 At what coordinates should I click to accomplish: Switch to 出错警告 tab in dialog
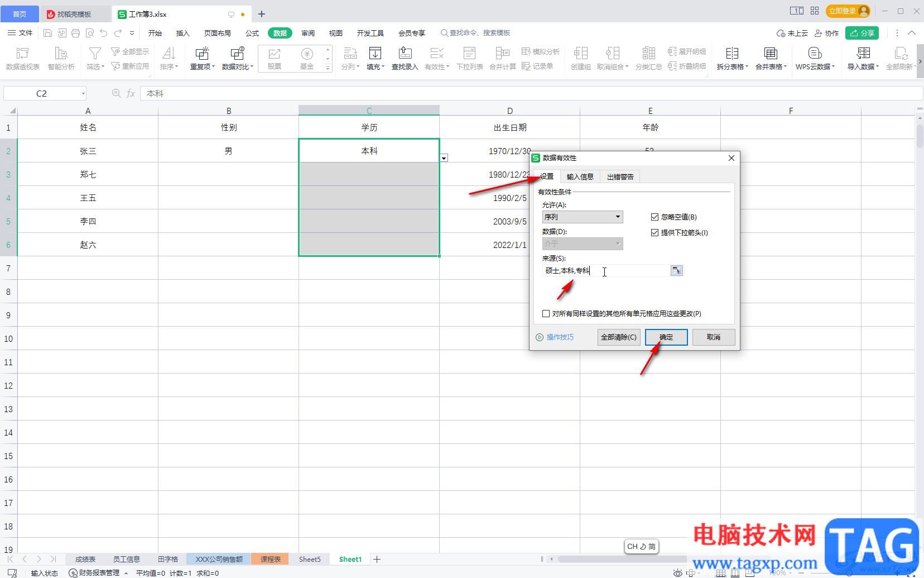tap(620, 176)
